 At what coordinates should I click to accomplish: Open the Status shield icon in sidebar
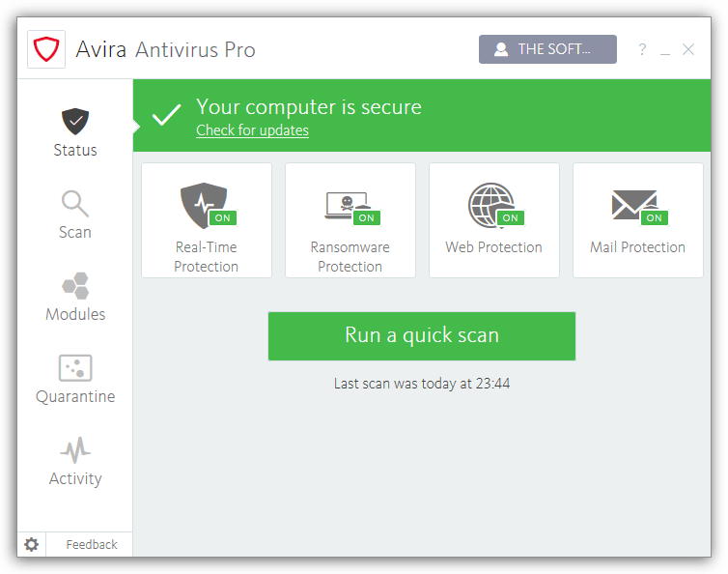(x=75, y=121)
